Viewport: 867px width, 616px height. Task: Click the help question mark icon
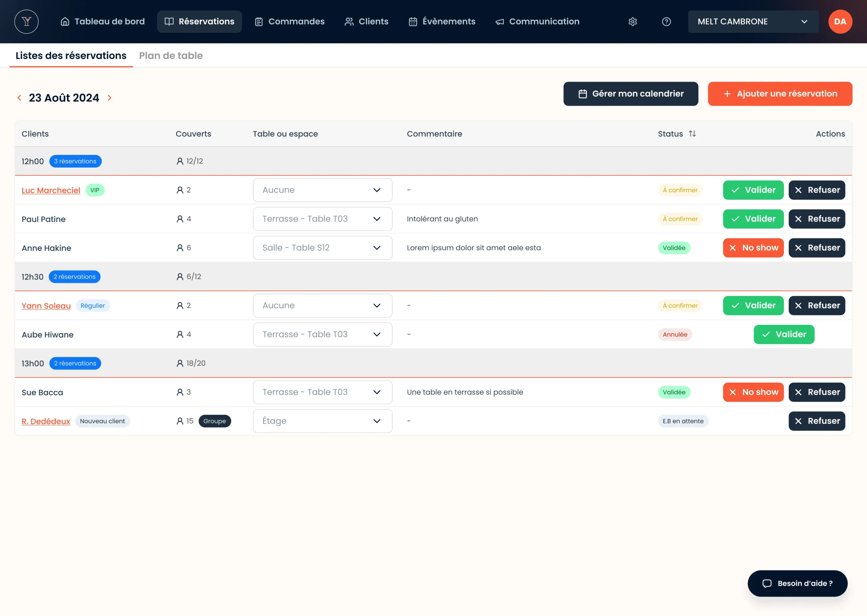pos(666,22)
